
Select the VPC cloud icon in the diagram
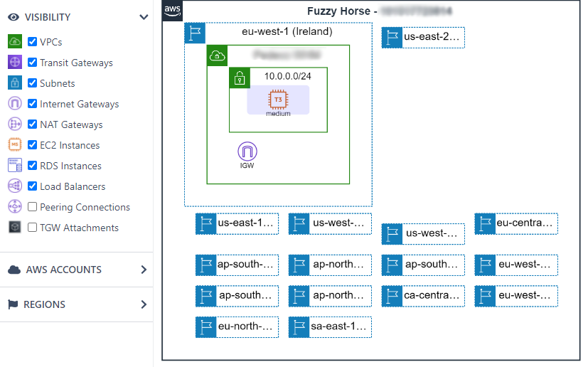(x=217, y=55)
